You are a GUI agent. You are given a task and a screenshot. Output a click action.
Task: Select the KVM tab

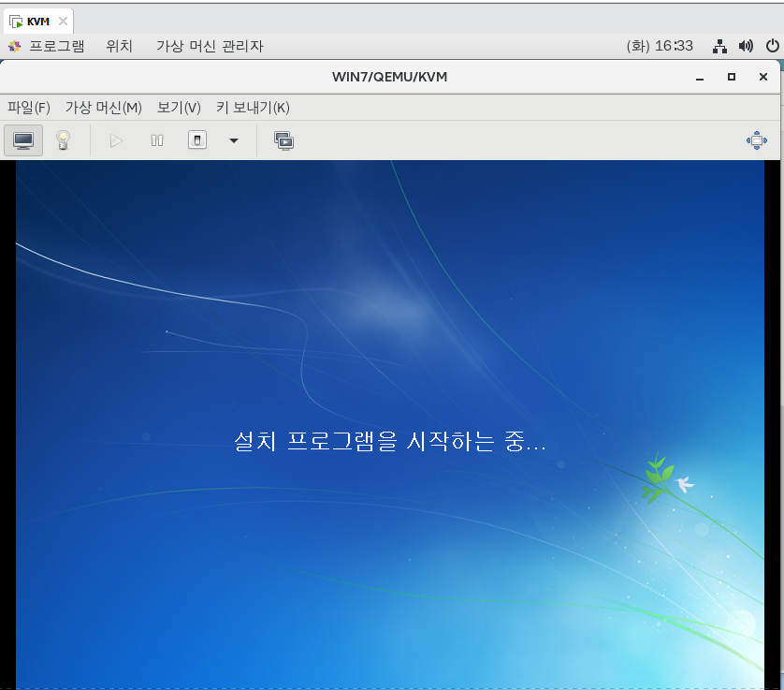[x=38, y=22]
